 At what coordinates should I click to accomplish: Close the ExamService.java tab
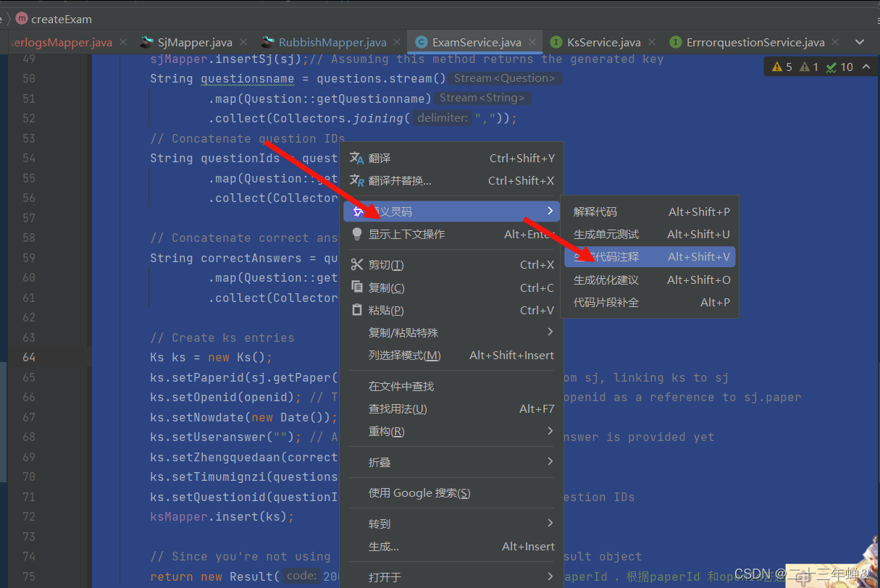533,43
